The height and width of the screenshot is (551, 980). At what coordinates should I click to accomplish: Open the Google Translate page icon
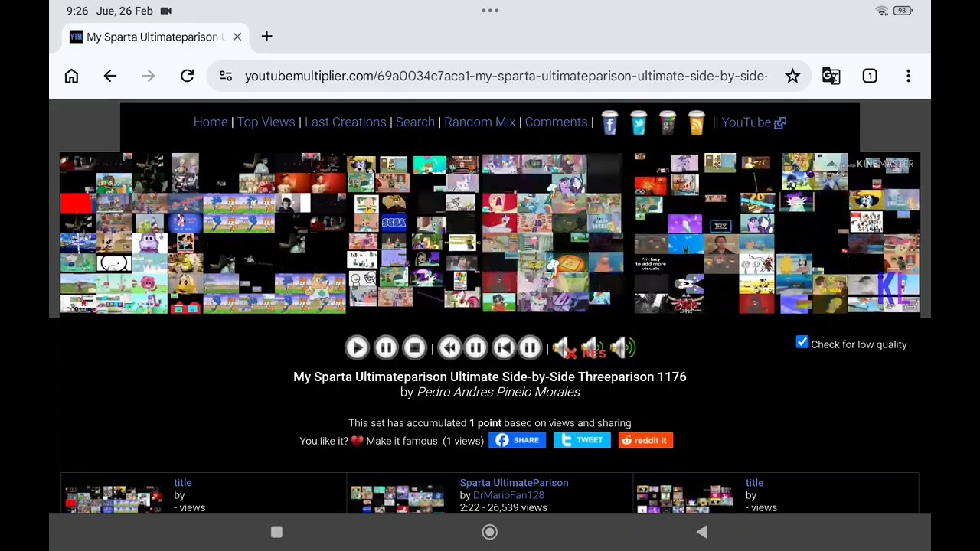[x=831, y=76]
